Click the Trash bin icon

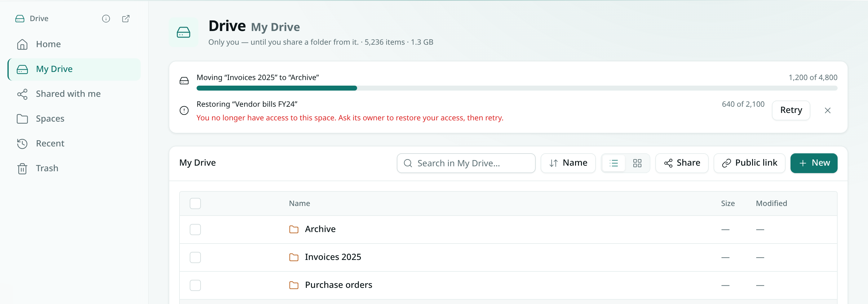pyautogui.click(x=22, y=168)
